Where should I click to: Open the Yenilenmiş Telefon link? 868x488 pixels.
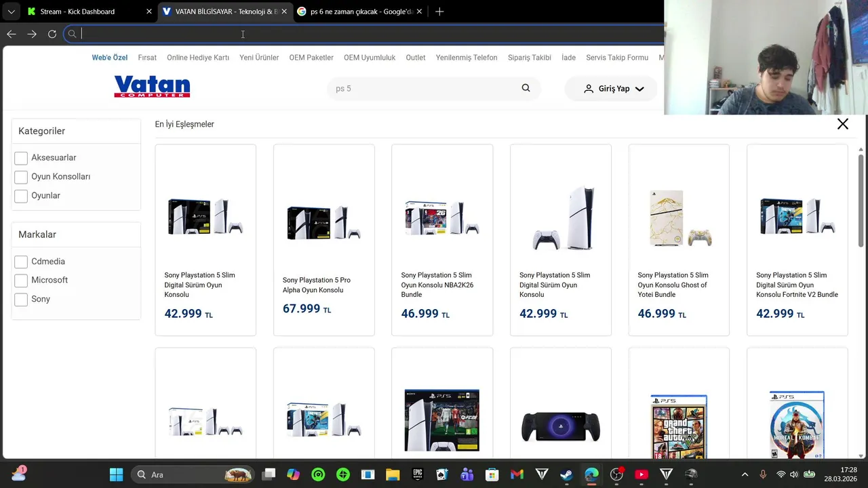(x=467, y=58)
